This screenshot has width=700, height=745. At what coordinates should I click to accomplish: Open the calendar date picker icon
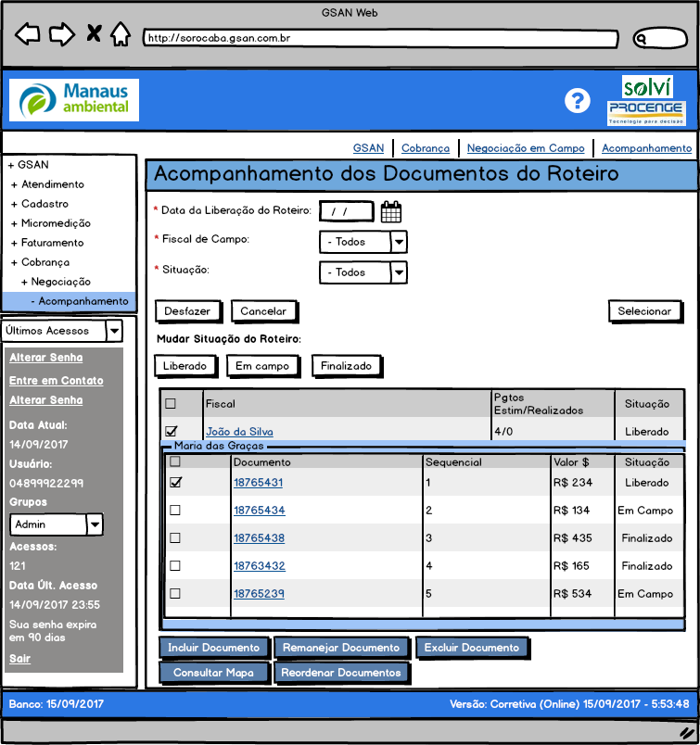tap(391, 211)
